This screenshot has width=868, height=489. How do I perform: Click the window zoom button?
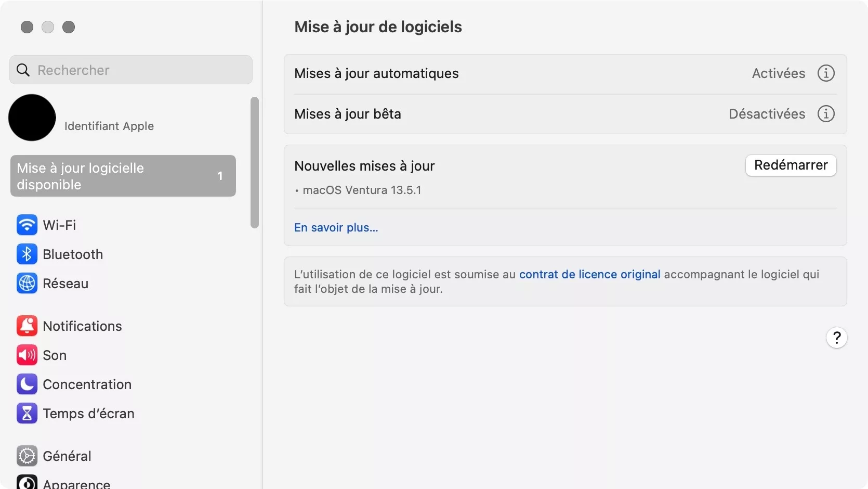click(x=69, y=27)
